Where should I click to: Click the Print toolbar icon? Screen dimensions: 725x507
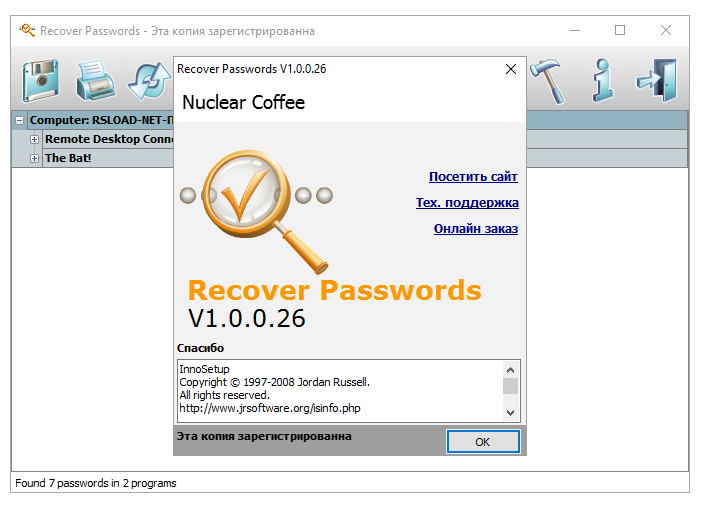(x=95, y=80)
